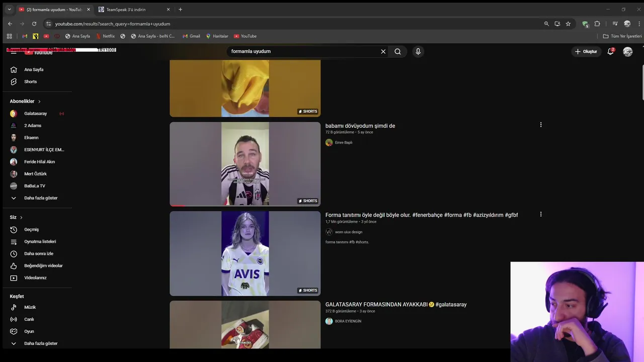Play the Beşiktaş jersey Shorts thumbnail

(245, 164)
